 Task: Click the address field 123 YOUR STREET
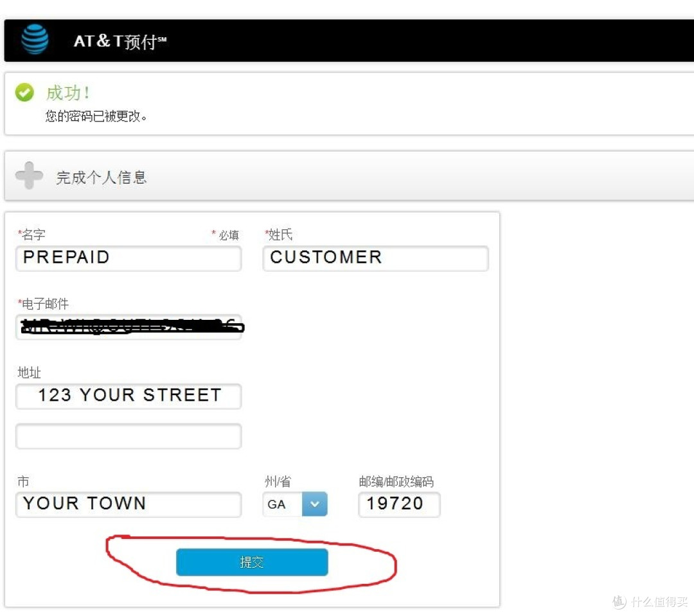tap(129, 396)
